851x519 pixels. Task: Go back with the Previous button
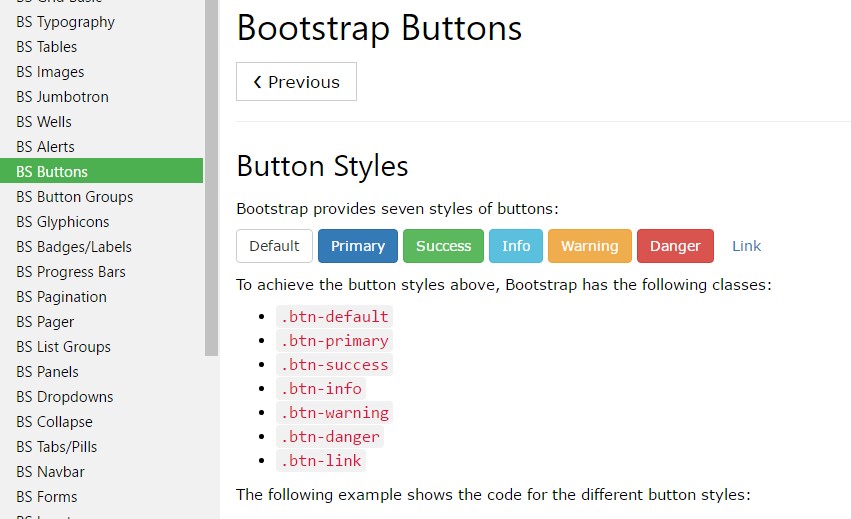click(296, 81)
